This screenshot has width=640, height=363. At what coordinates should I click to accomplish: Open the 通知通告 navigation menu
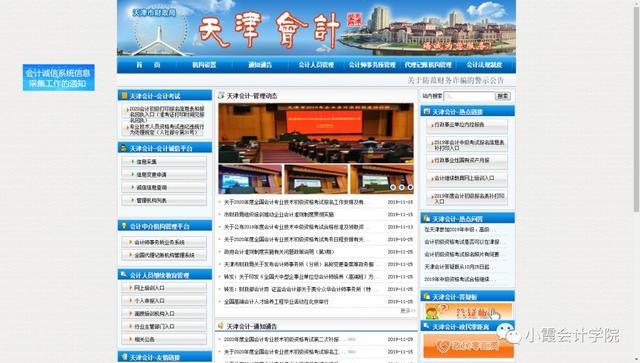260,65
